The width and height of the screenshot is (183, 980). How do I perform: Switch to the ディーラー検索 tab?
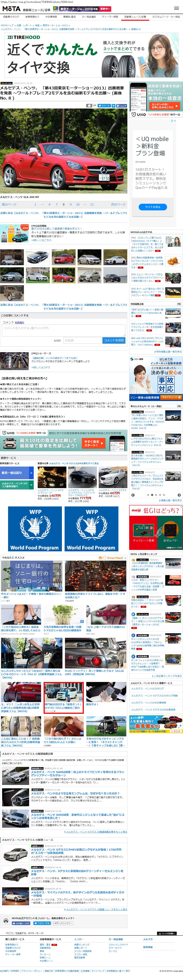(110, 17)
